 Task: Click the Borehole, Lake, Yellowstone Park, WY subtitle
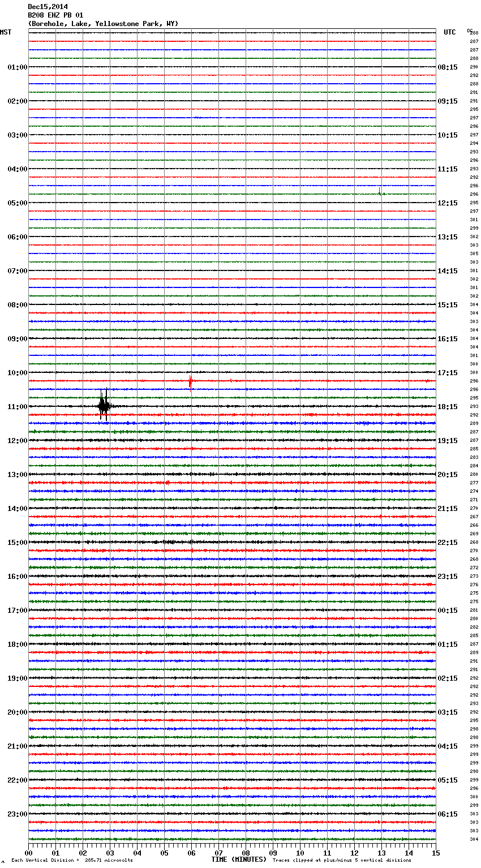pos(103,24)
